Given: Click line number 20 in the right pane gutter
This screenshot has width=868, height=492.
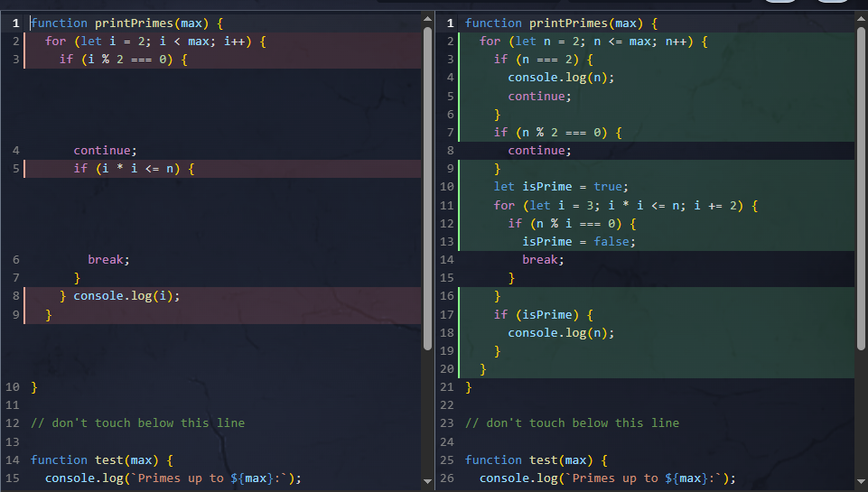Looking at the screenshot, I should coord(447,369).
